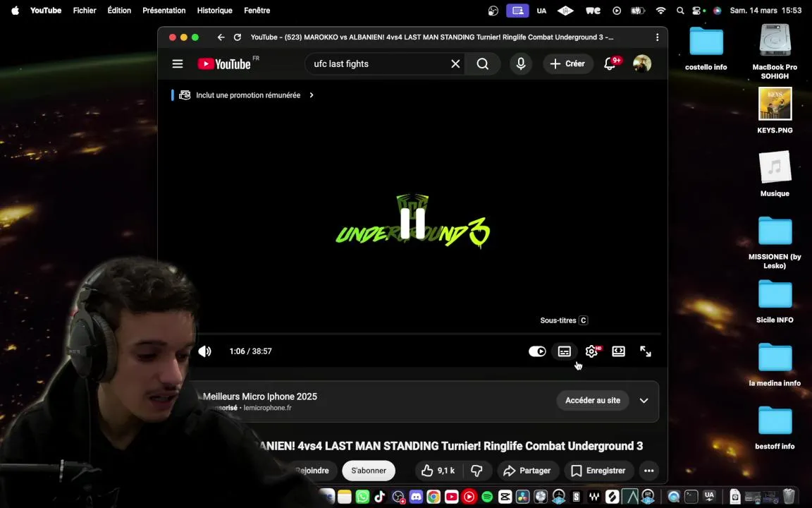Select the bestoff info folder

coord(775,427)
